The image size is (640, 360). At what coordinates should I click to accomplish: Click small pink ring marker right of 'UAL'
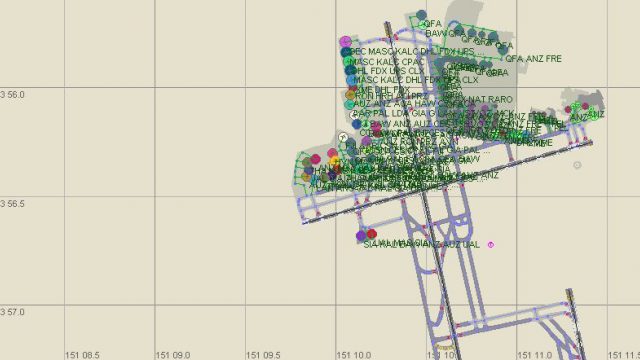click(491, 244)
